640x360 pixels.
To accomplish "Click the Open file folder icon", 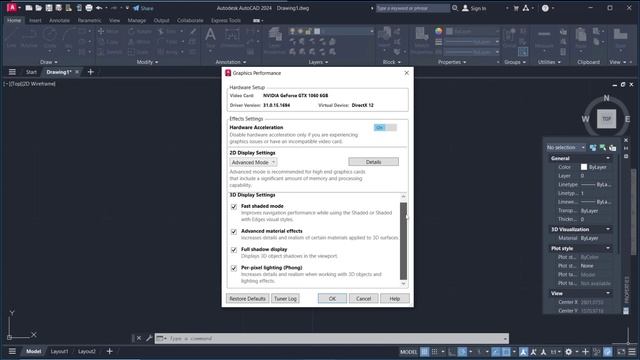I will [38, 8].
